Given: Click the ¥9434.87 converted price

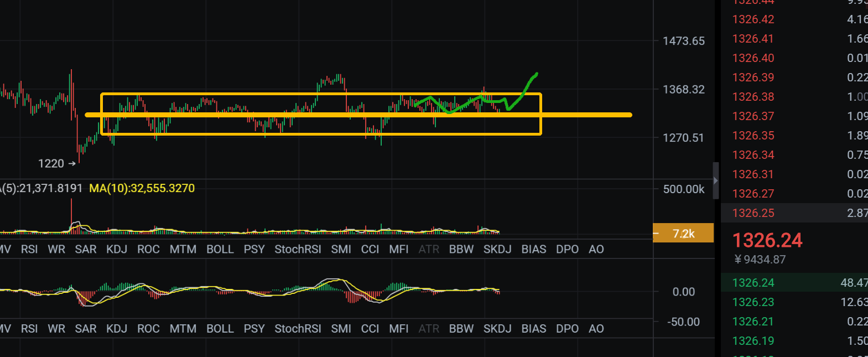Looking at the screenshot, I should 760,260.
